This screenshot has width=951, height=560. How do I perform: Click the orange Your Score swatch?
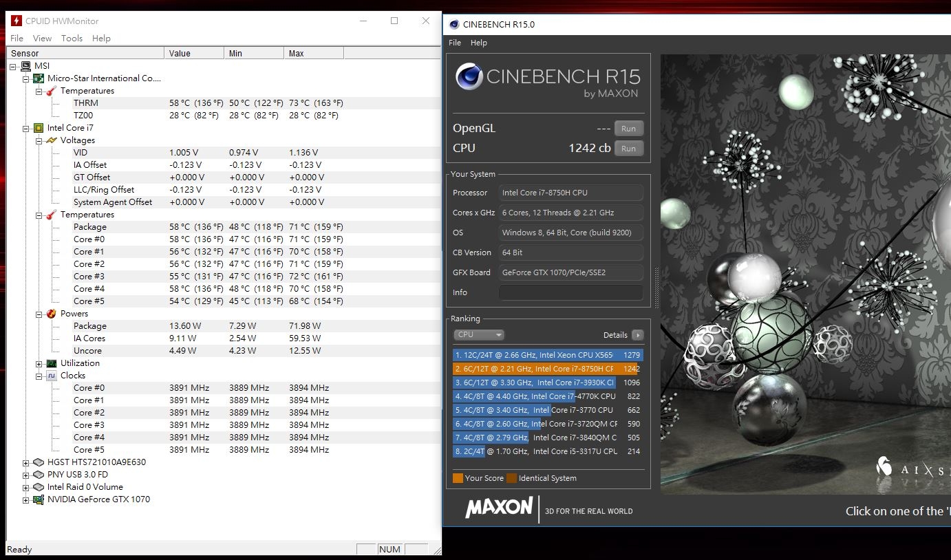(x=458, y=478)
